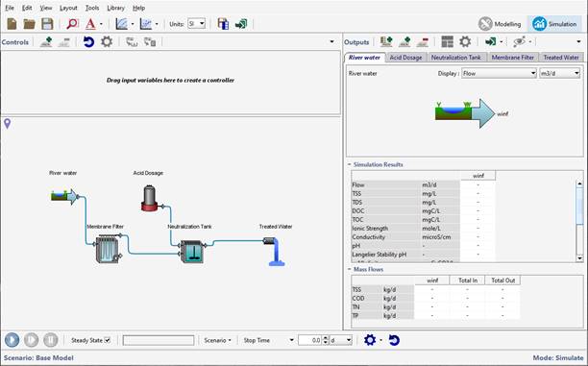Screen dimensions: 588x366
Task: Select the Acid Dosage tank object on the canvas
Action: coord(149,198)
